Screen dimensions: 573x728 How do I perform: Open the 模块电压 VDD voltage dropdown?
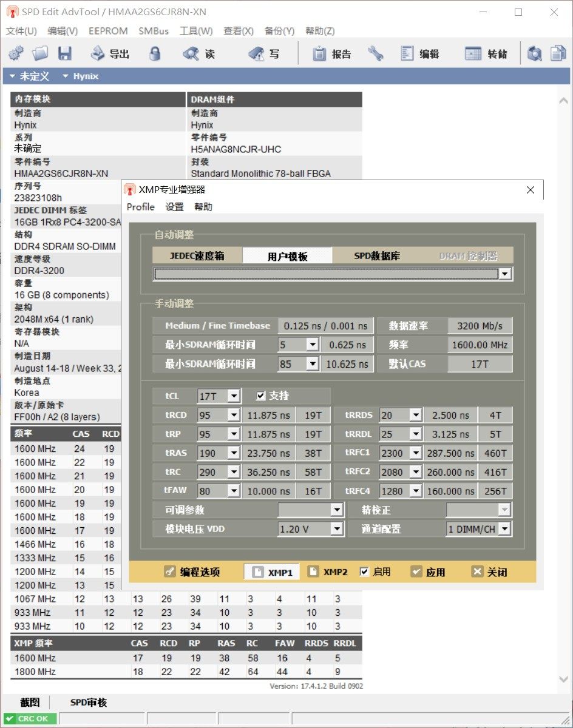point(337,529)
